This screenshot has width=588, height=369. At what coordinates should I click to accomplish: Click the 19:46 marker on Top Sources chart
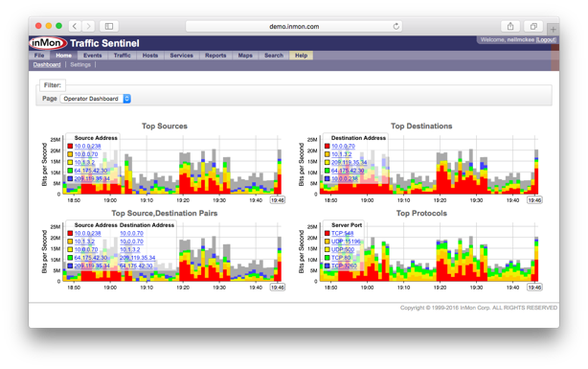point(278,200)
